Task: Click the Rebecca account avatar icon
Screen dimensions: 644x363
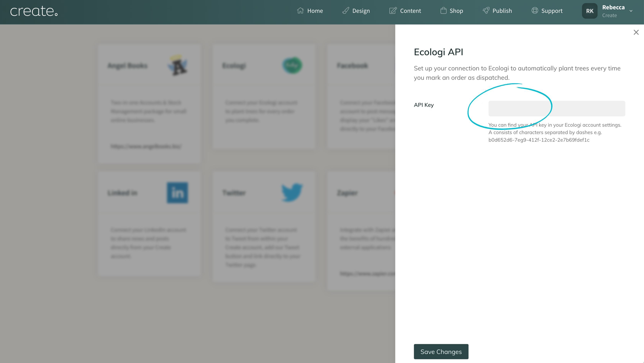Action: pyautogui.click(x=590, y=11)
